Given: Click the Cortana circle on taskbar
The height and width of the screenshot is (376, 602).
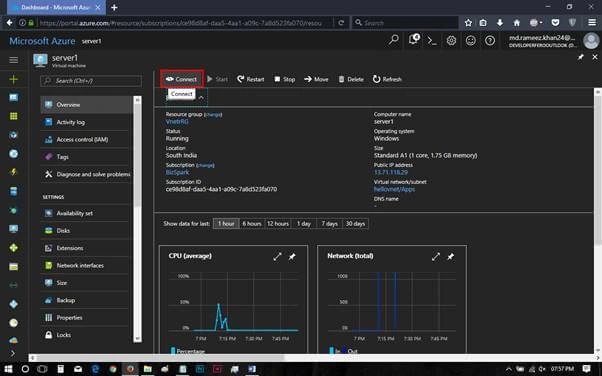Looking at the screenshot, I should 25,369.
